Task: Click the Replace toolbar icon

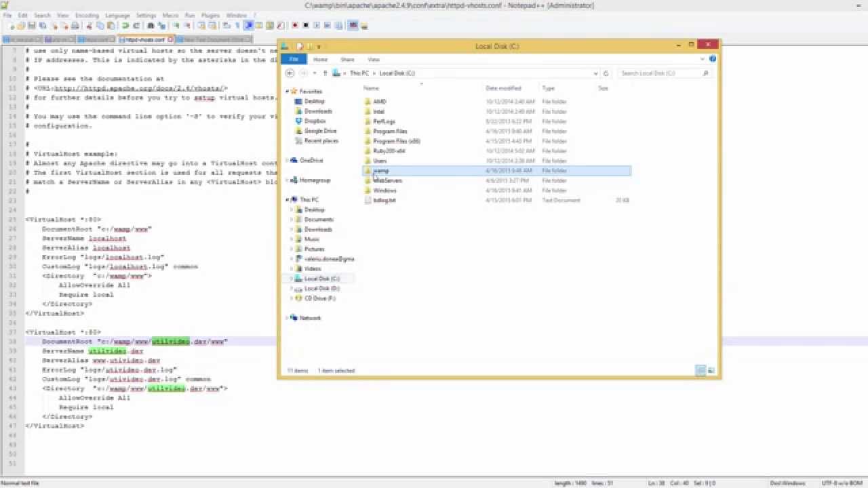Action: [161, 26]
